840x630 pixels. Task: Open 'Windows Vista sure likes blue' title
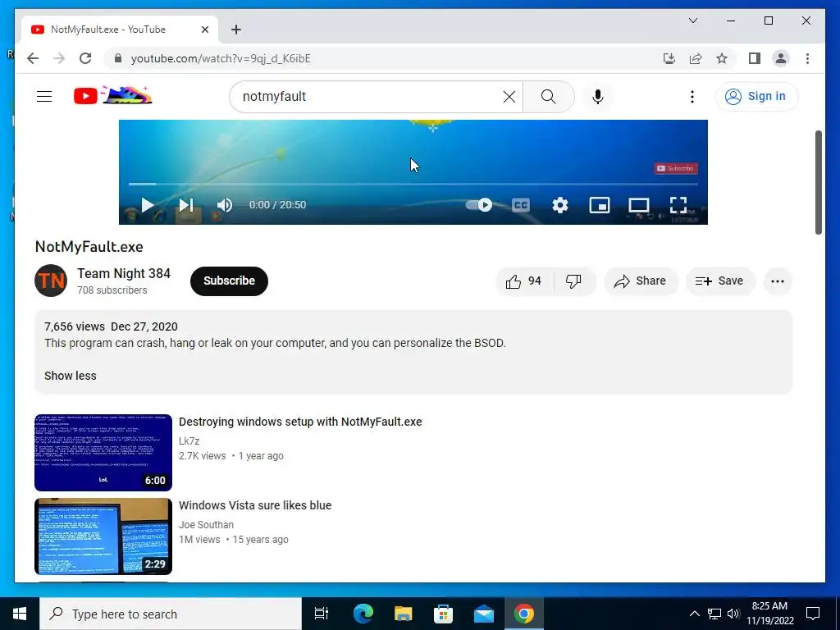pos(255,505)
